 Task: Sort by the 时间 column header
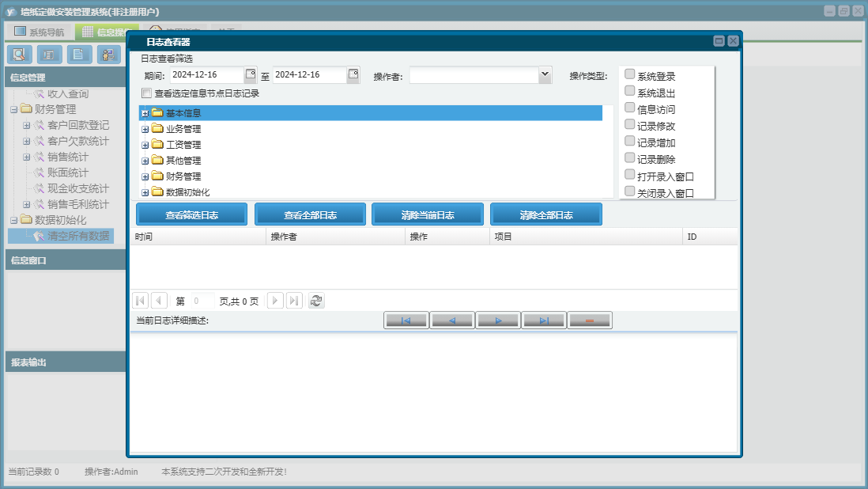click(x=198, y=237)
